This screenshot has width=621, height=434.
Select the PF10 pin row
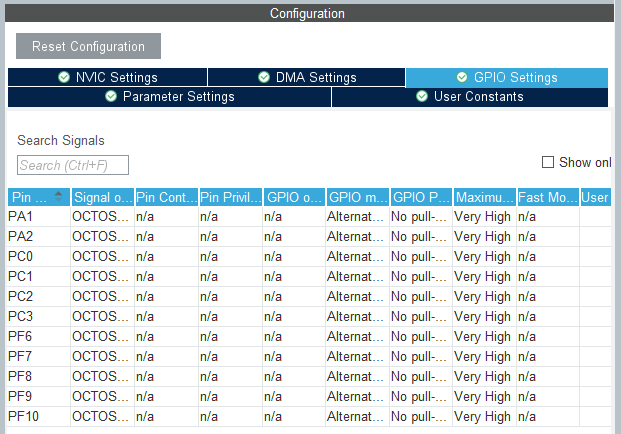pos(309,417)
